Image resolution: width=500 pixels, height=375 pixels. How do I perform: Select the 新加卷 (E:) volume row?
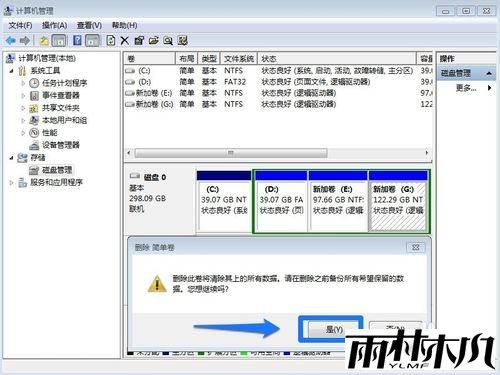pos(278,93)
